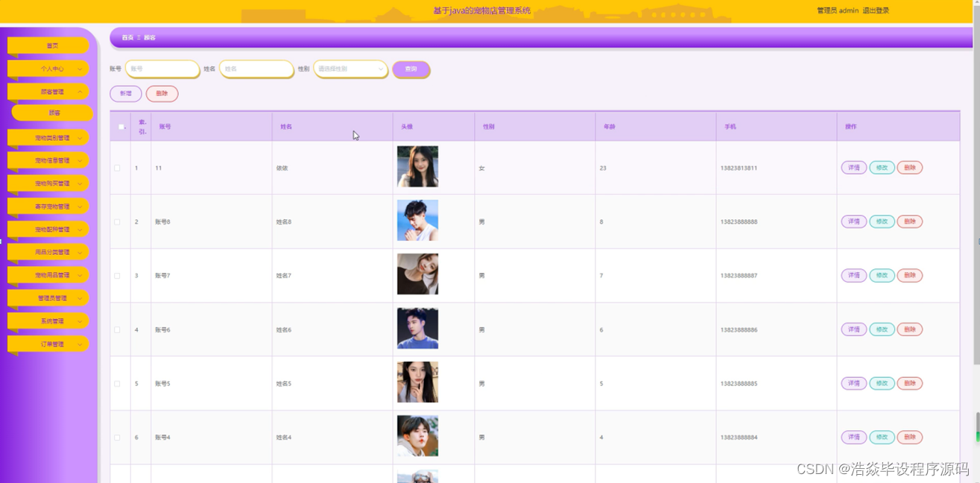The height and width of the screenshot is (483, 980).
Task: Open avatar photo of 姓名4
Action: 417,436
